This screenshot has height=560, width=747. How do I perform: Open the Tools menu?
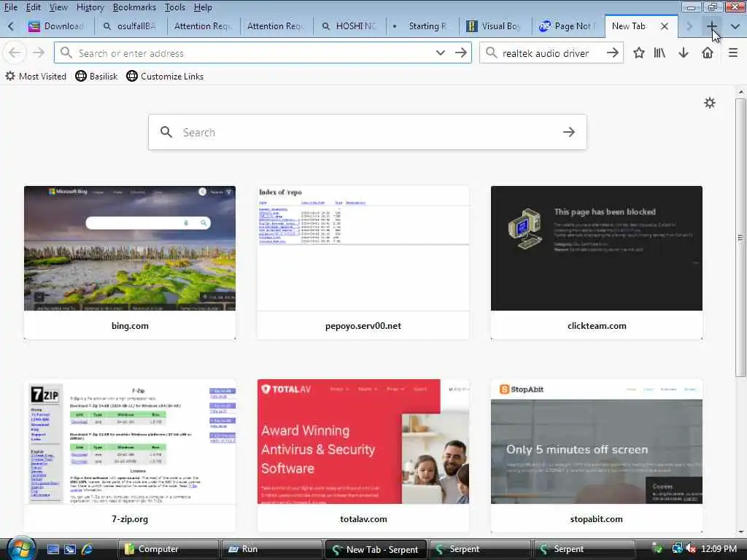point(175,7)
